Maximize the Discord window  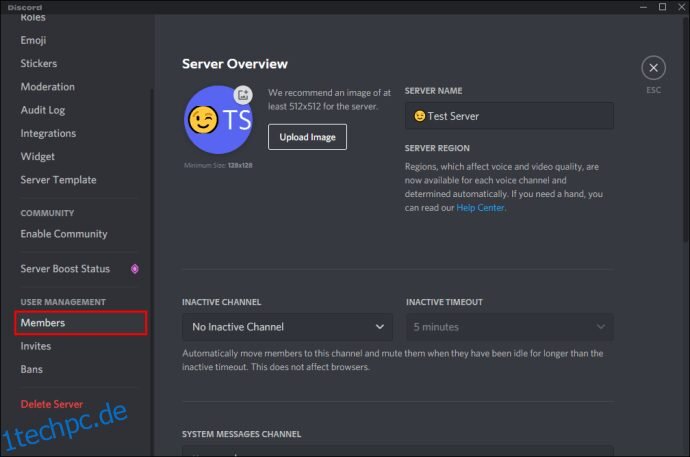[662, 7]
